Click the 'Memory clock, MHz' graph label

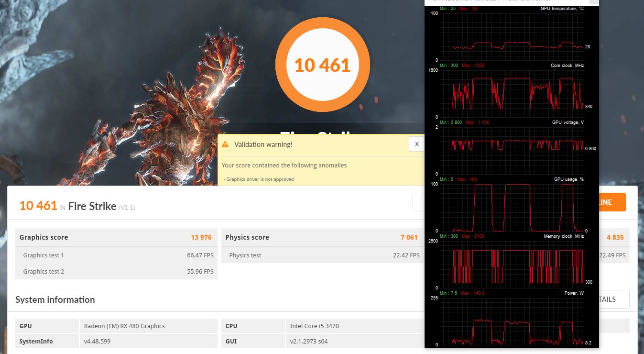pos(564,236)
